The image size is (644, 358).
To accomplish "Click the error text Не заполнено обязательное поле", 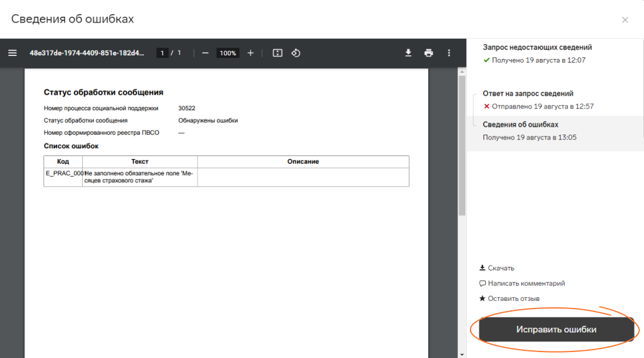I will pos(139,177).
